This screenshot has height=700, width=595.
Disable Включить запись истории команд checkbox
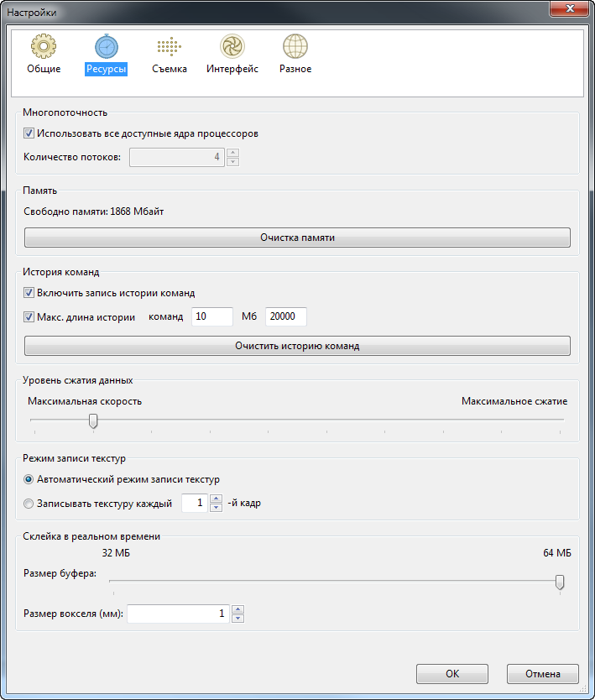click(x=29, y=293)
